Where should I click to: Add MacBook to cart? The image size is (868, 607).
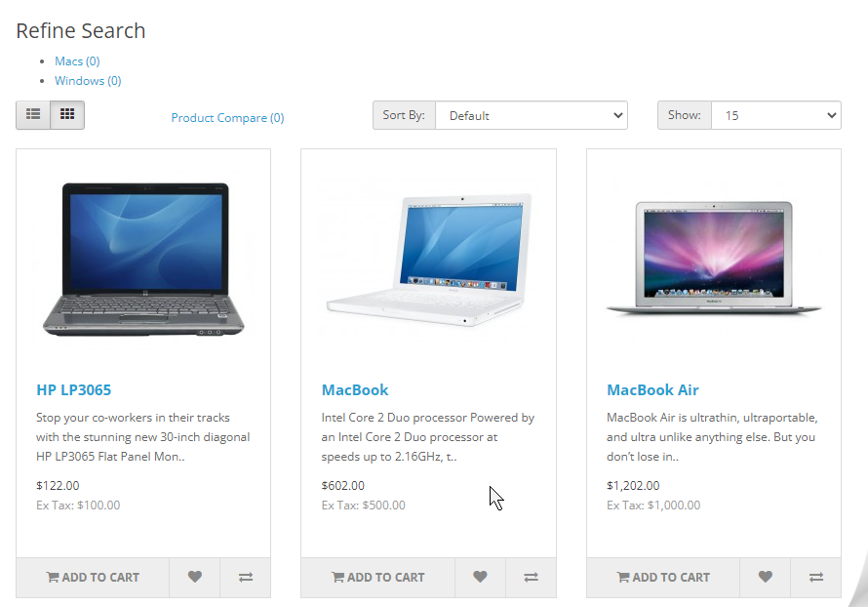point(378,577)
